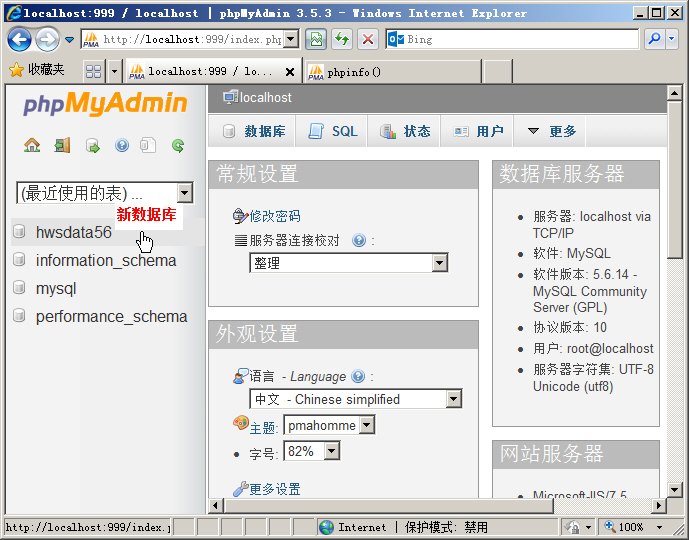Refresh the page with green arrows

(342, 40)
